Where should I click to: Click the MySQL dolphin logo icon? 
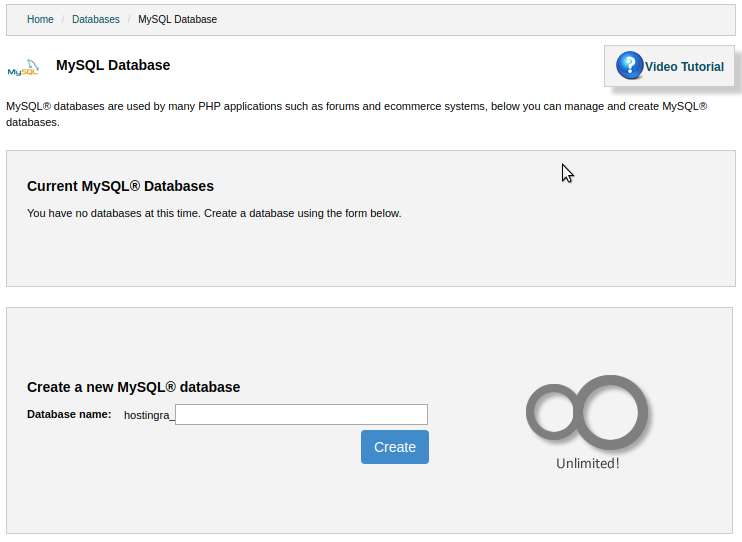click(23, 68)
